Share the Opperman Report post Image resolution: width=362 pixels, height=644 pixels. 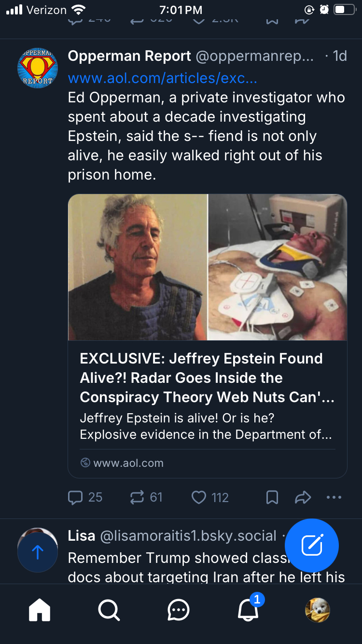tap(303, 497)
